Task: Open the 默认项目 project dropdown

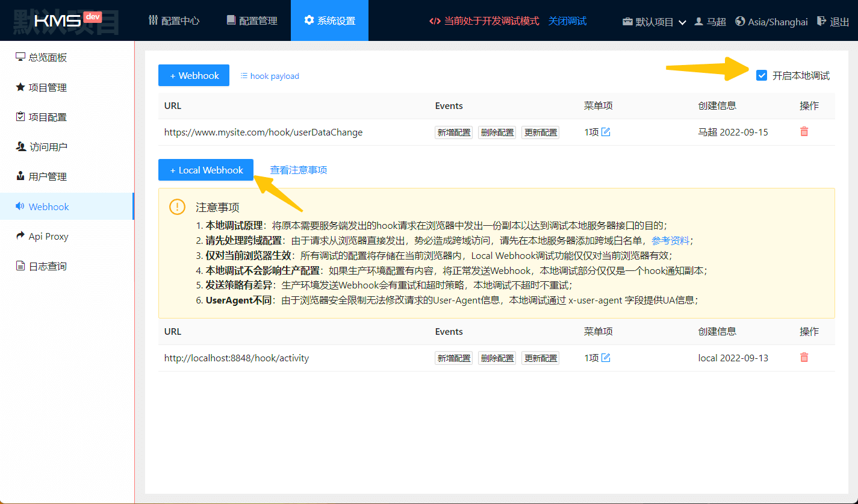Action: coord(654,21)
